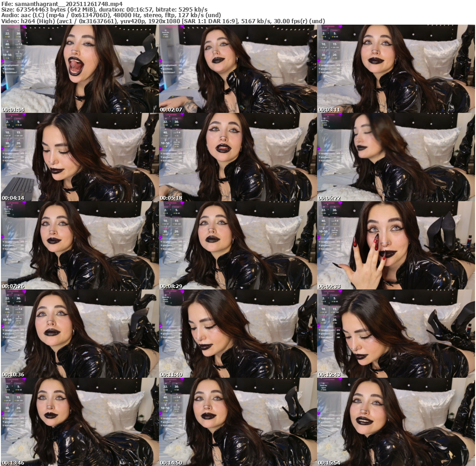The width and height of the screenshot is (476, 466).
Task: Open the thumbnail stamped 00:02:07
Action: pyautogui.click(x=238, y=69)
